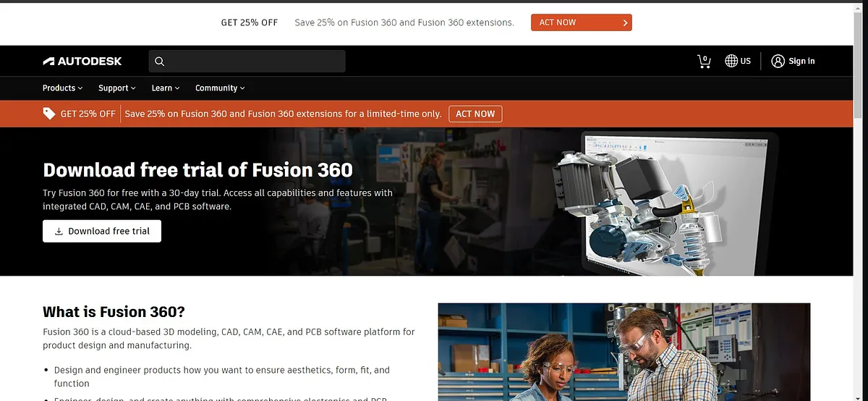868x401 pixels.
Task: Click the 'cloud-based 3D modeling' description paragraph
Action: (x=229, y=339)
